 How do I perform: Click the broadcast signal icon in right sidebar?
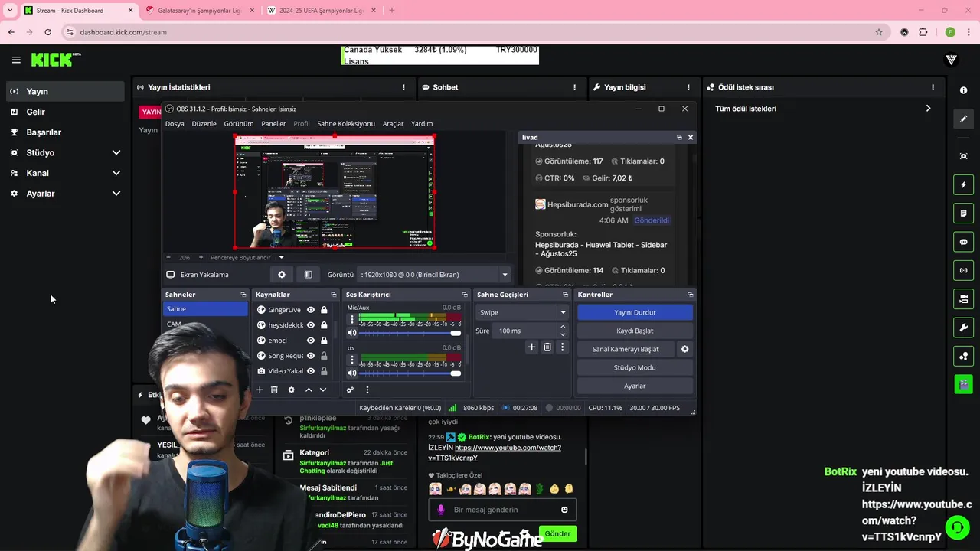963,270
